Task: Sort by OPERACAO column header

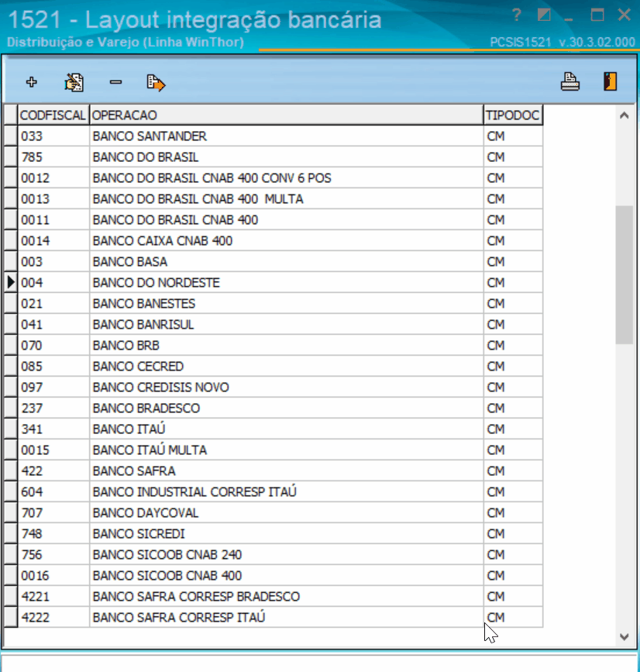Action: coord(287,115)
